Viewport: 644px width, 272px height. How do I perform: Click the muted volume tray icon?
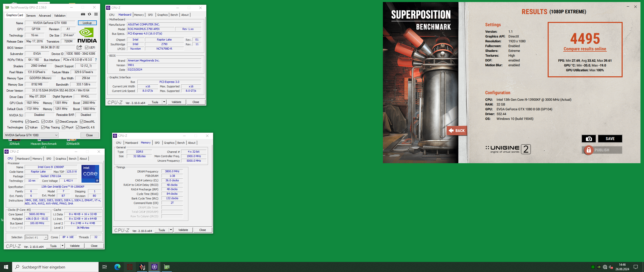click(611, 267)
